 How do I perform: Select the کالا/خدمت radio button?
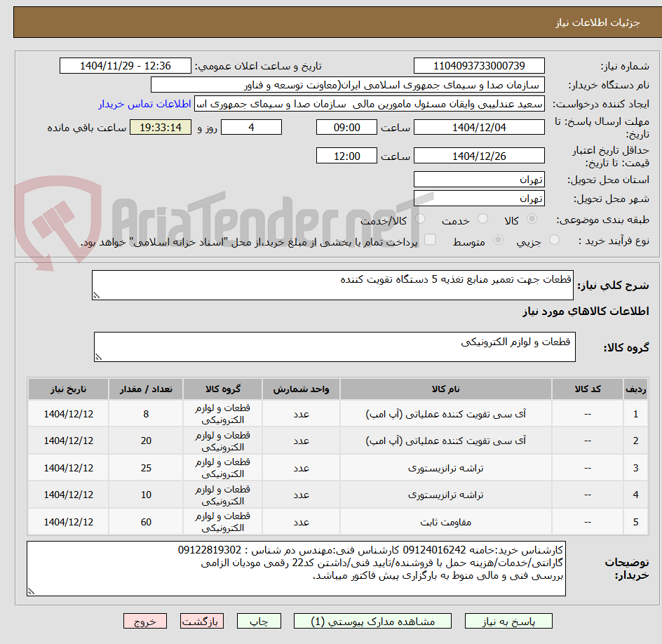tap(420, 219)
